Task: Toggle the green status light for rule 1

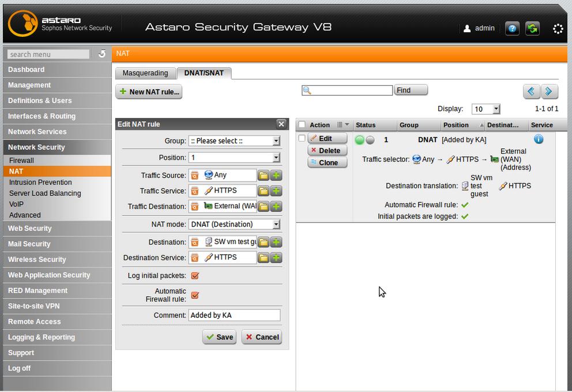Action: pyautogui.click(x=360, y=140)
